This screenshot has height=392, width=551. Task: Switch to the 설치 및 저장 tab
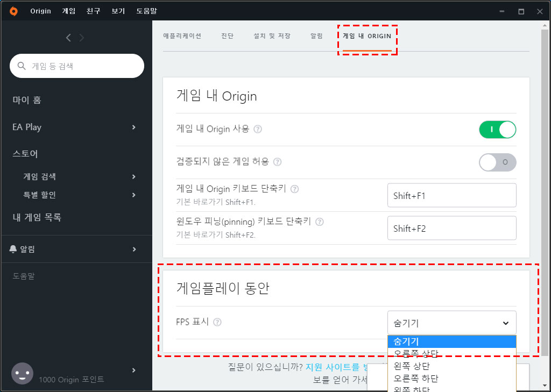pos(272,36)
